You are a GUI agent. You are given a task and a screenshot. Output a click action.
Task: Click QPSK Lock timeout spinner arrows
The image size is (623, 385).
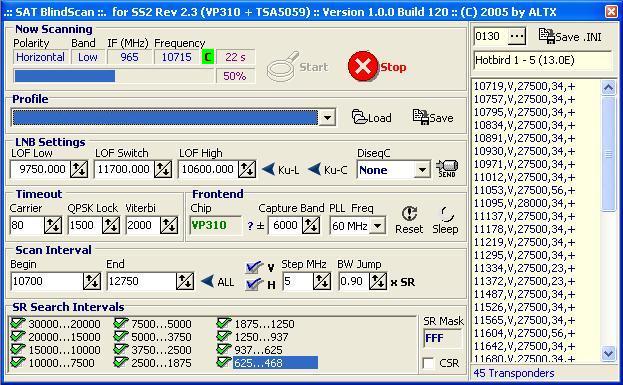[x=111, y=225]
